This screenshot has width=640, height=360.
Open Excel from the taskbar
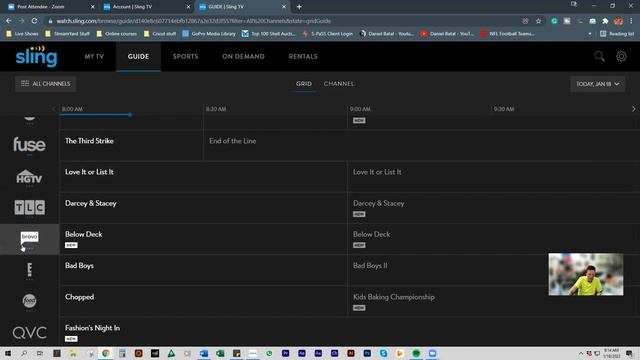[220, 353]
